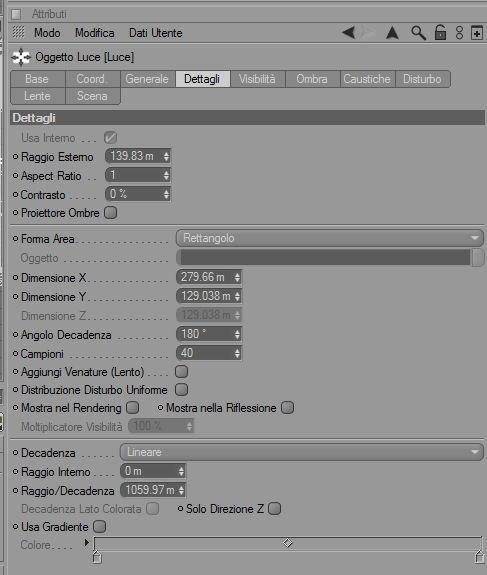Click the gradient midpoint diamond handle
This screenshot has height=575, width=487.
pos(288,542)
